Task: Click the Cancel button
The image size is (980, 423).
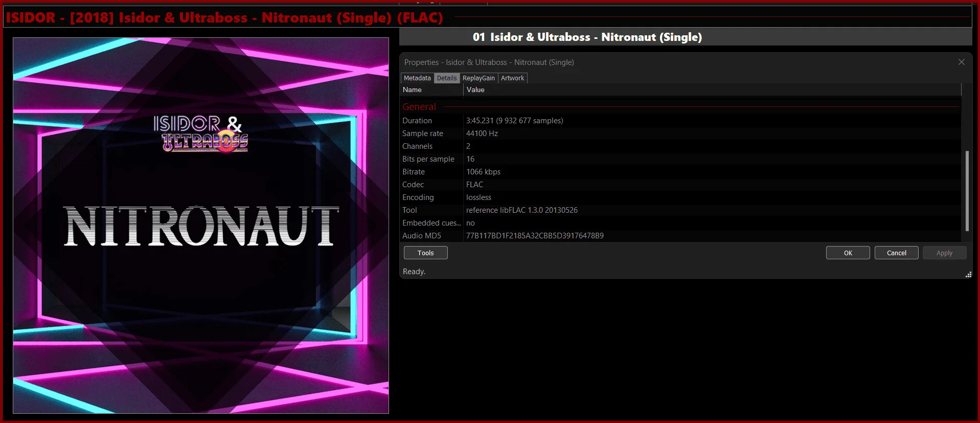Action: click(896, 253)
